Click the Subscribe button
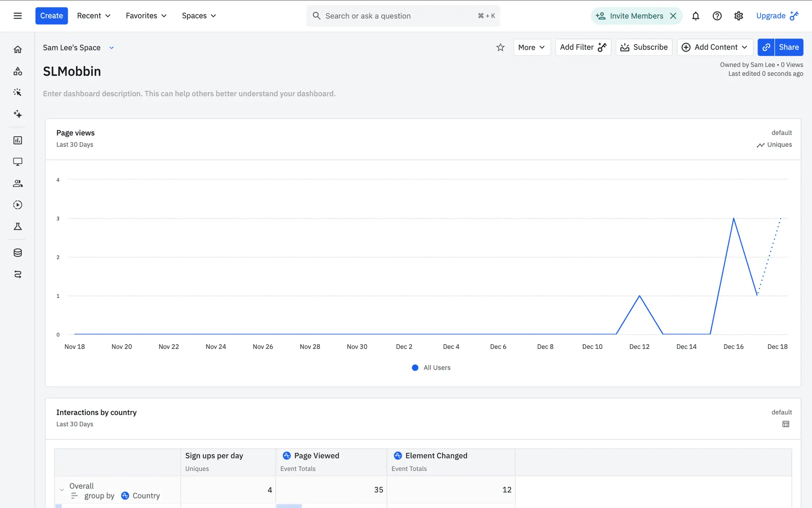The image size is (812, 508). (644, 47)
